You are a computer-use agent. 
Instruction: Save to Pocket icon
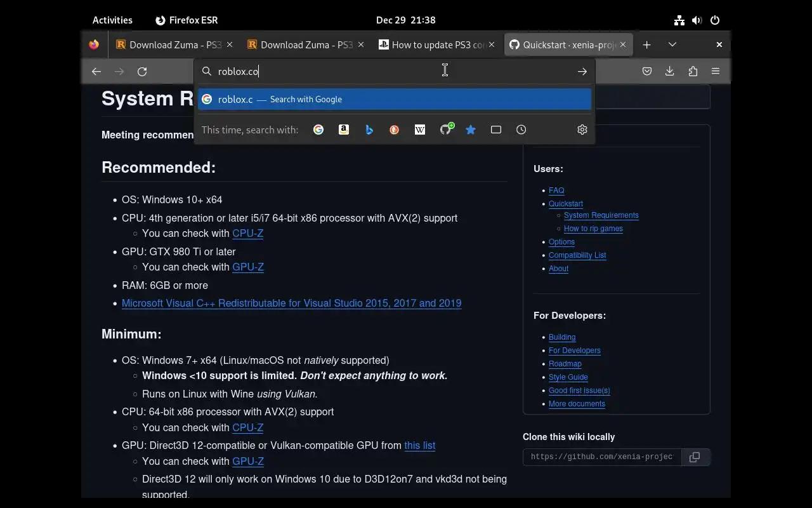point(647,72)
